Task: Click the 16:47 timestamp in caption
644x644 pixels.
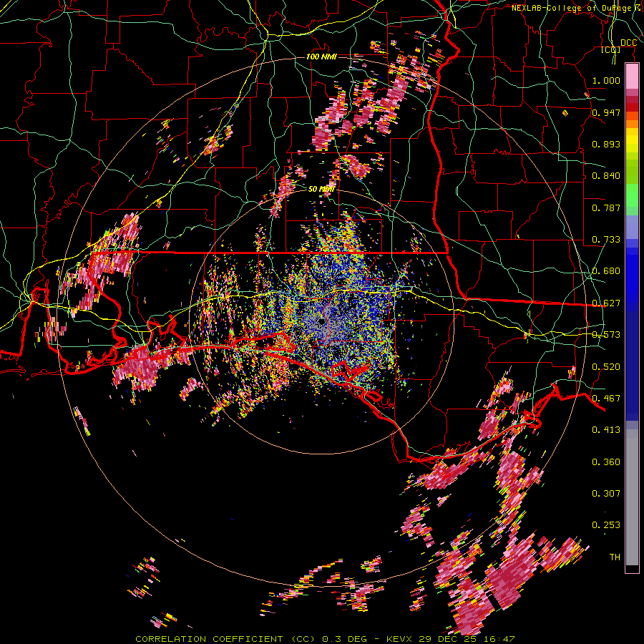Action: (500, 639)
